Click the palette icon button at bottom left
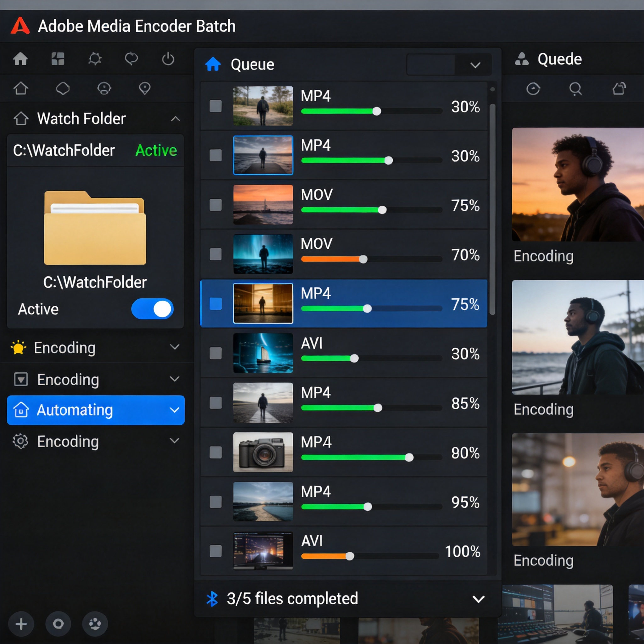 [95, 624]
